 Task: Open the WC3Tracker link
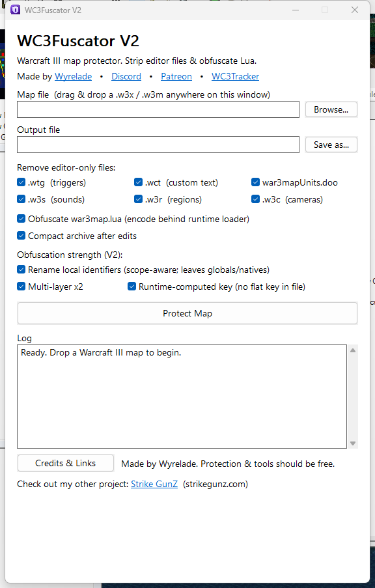click(x=235, y=76)
